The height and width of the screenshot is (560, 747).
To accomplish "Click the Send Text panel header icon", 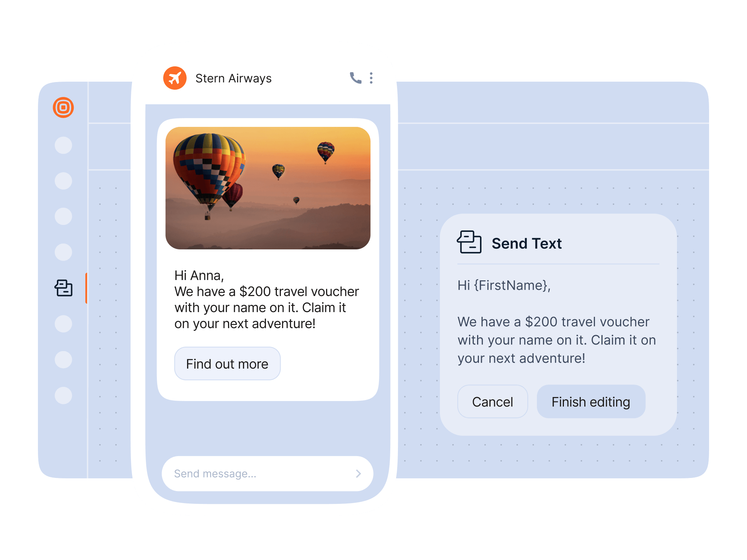I will (469, 242).
